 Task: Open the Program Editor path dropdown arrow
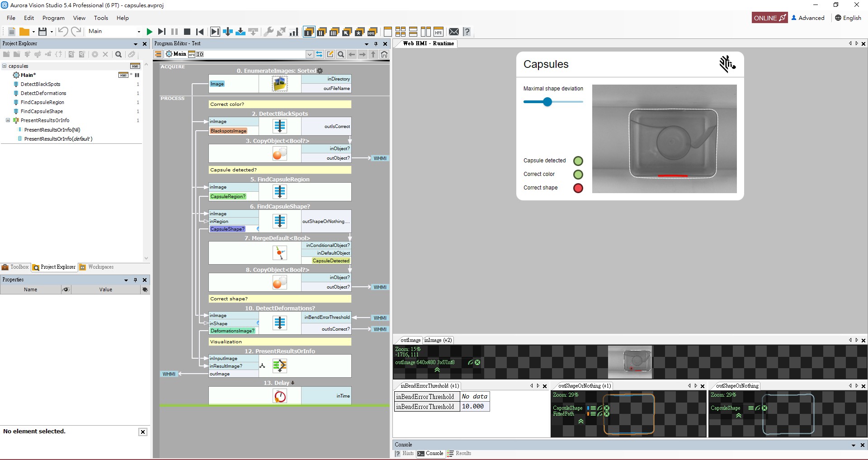click(310, 54)
